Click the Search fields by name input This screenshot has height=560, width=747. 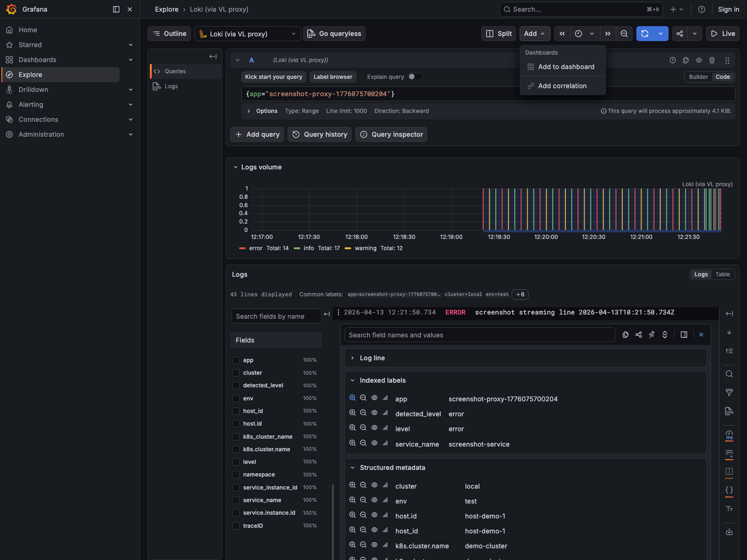276,316
